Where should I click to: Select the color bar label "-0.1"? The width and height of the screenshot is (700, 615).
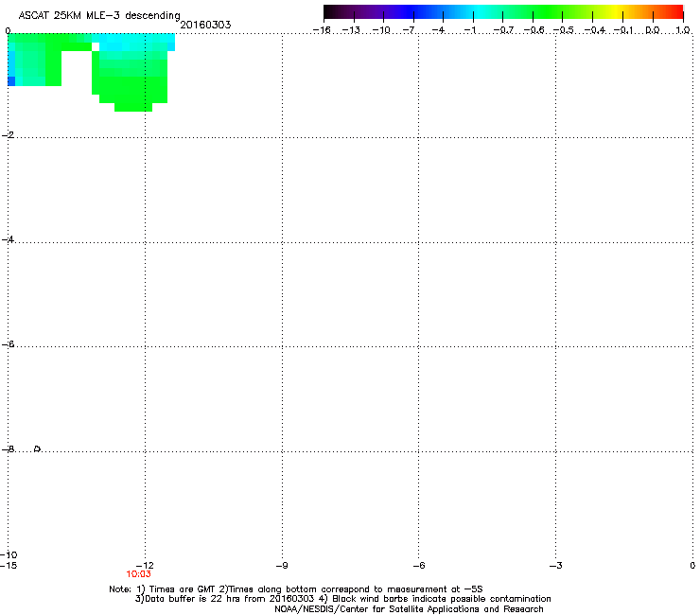click(623, 30)
